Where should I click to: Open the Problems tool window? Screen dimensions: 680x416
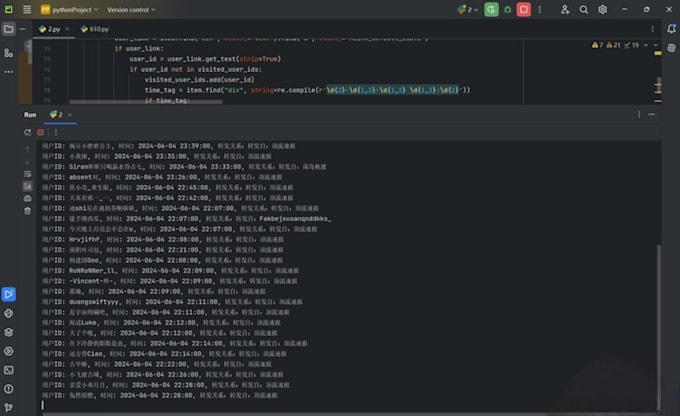click(x=8, y=389)
